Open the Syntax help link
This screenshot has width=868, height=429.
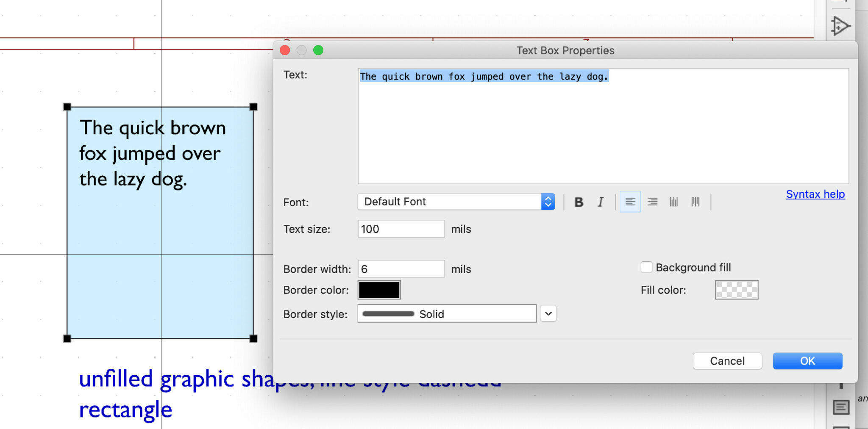click(x=815, y=194)
